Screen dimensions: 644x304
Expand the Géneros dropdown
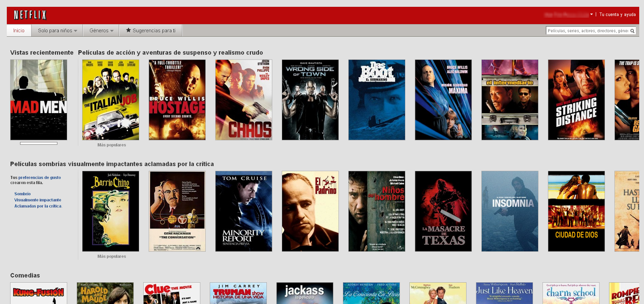coord(101,31)
